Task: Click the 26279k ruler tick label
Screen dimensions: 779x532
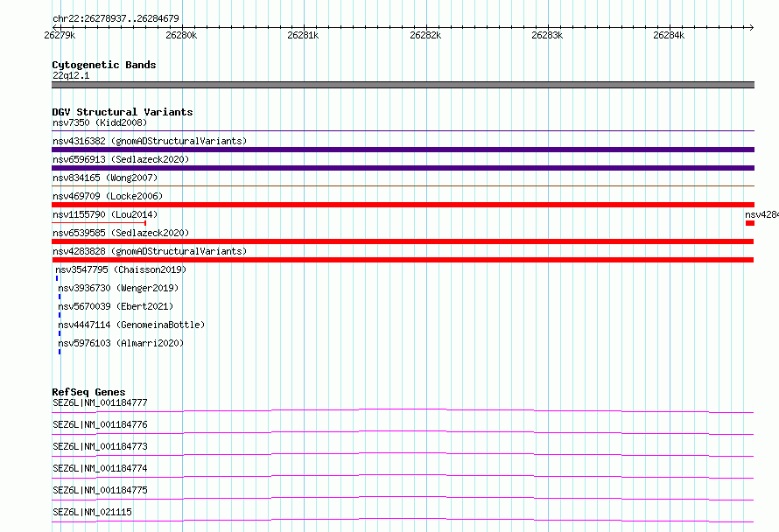Action: (x=60, y=35)
